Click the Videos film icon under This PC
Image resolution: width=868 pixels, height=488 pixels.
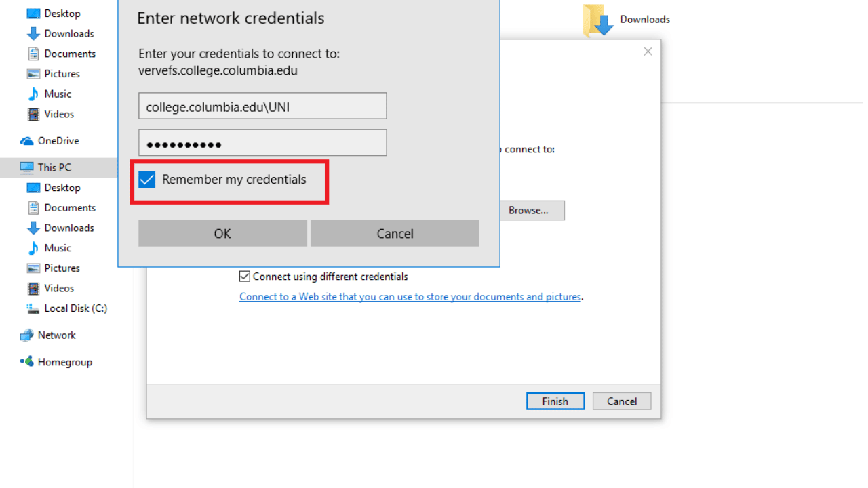pos(33,289)
